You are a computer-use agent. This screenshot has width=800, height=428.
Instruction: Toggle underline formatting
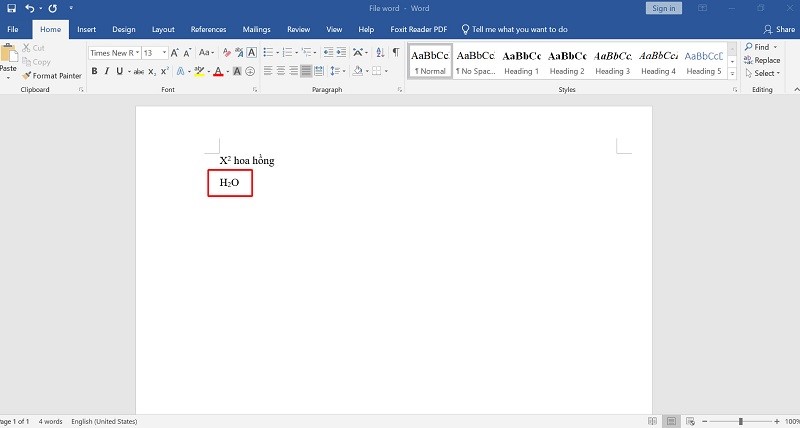tap(119, 71)
